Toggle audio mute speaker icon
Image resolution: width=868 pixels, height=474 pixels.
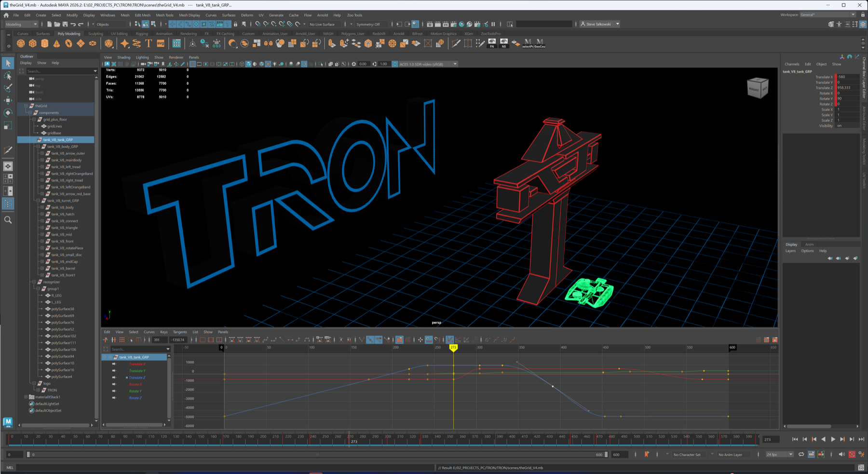[x=841, y=454]
